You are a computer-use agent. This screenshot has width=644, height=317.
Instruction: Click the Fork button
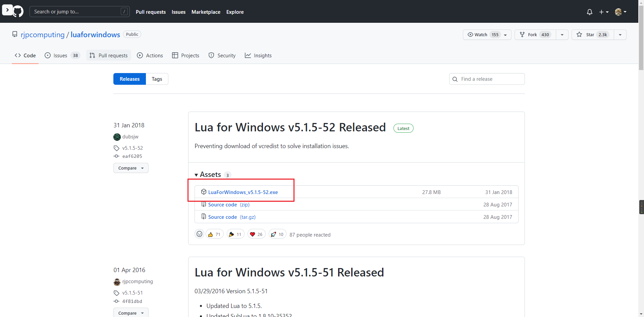[535, 35]
